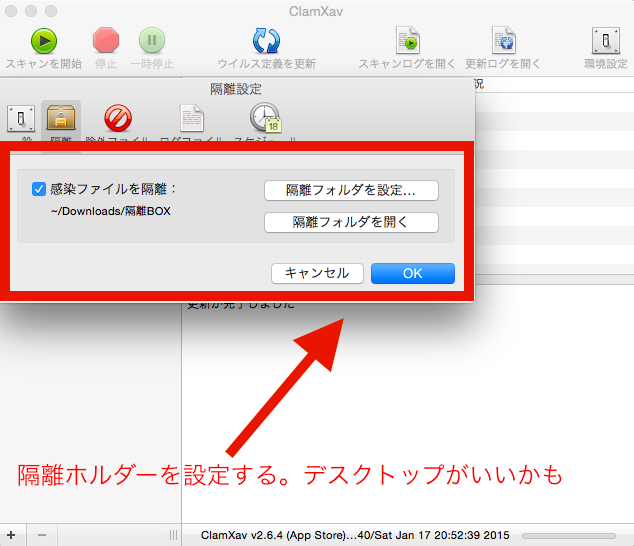Toggle 感染ファイルを隔離 checkbox
Screen dimensions: 634x546
pyautogui.click(x=39, y=189)
